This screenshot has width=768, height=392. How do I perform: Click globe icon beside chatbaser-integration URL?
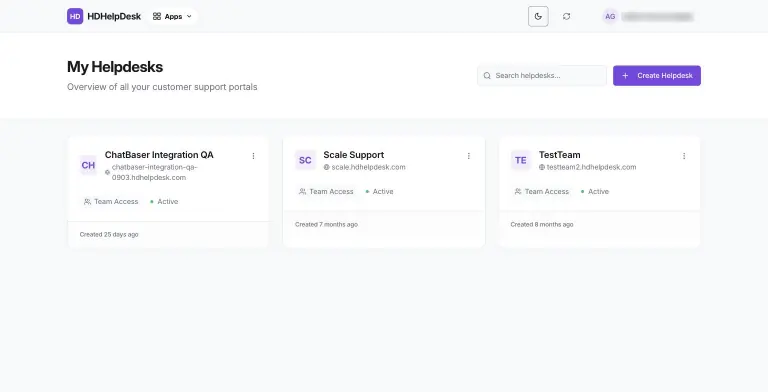point(107,172)
